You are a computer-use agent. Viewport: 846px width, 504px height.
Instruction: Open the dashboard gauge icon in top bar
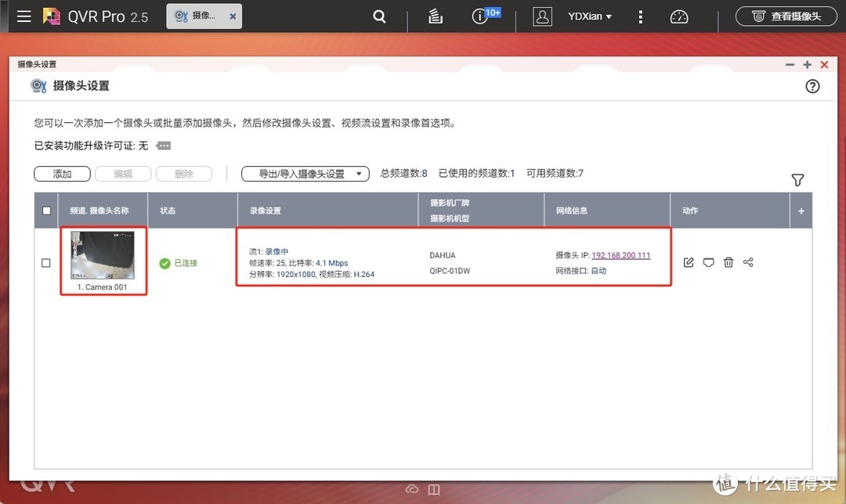(x=678, y=16)
